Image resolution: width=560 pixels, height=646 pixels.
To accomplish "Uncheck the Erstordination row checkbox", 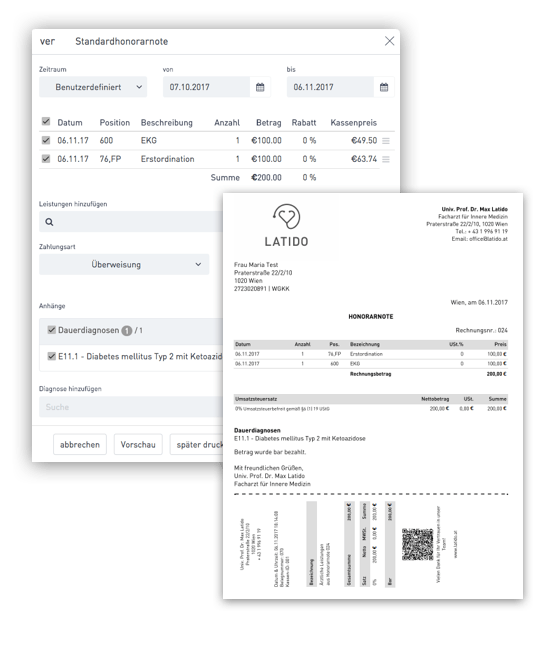I will click(x=46, y=159).
